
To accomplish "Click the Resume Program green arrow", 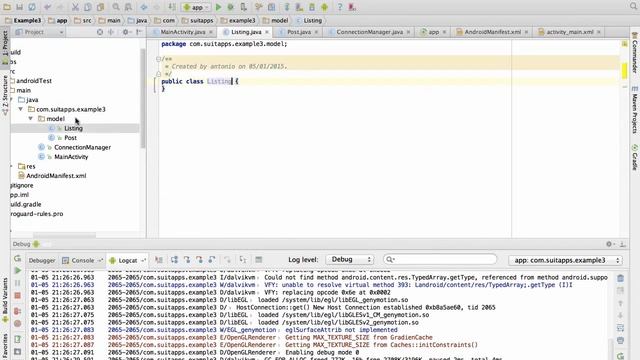I will click(x=18, y=270).
